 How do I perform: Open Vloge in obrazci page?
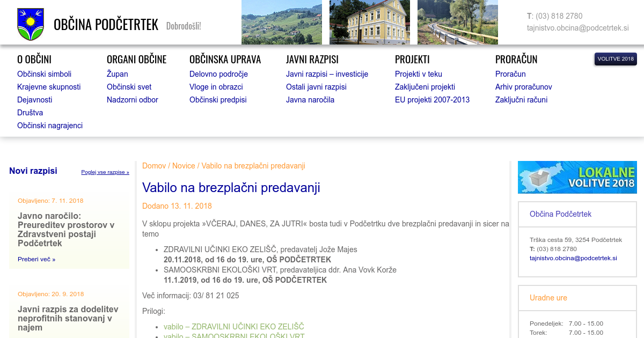click(216, 87)
